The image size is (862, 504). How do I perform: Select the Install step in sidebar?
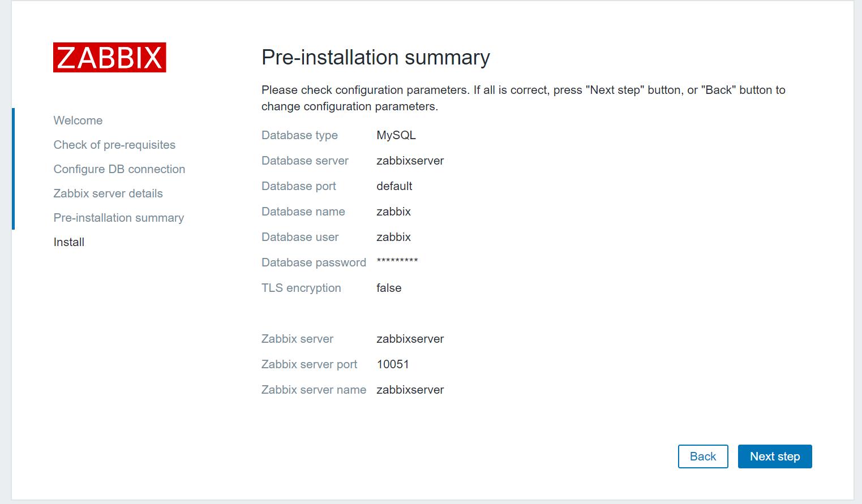click(x=69, y=242)
